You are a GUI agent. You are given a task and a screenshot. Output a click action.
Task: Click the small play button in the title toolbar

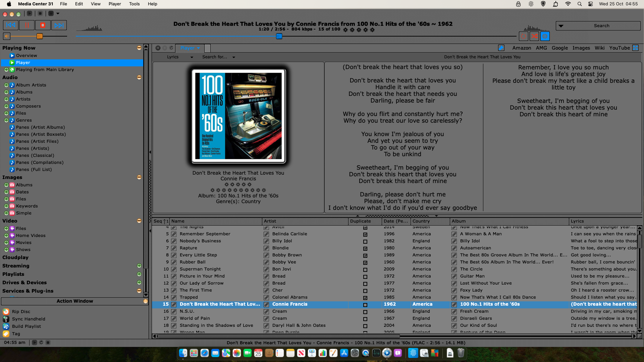click(30, 13)
